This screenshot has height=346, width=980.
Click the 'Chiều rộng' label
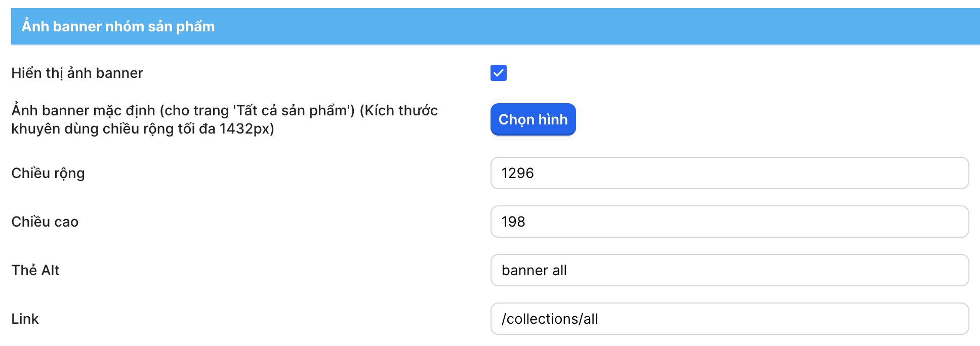pyautogui.click(x=48, y=173)
